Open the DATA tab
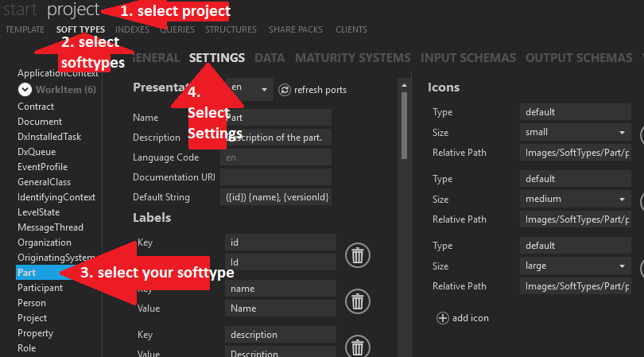 270,58
